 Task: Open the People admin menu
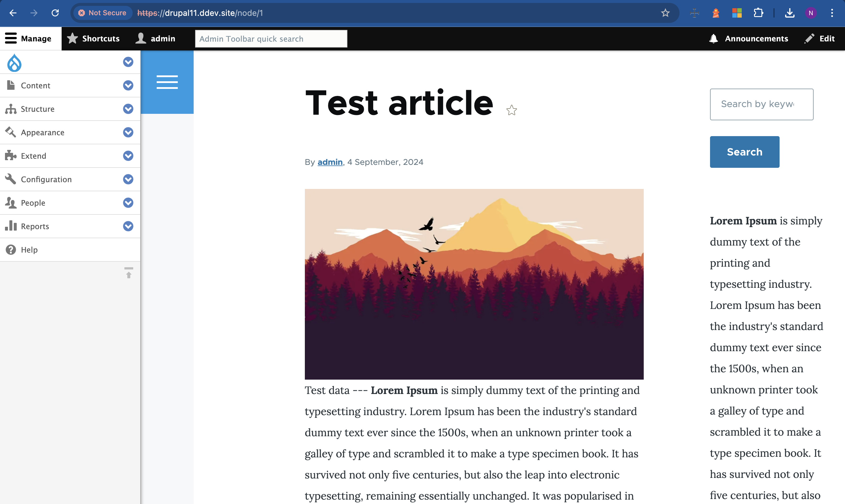click(x=33, y=202)
